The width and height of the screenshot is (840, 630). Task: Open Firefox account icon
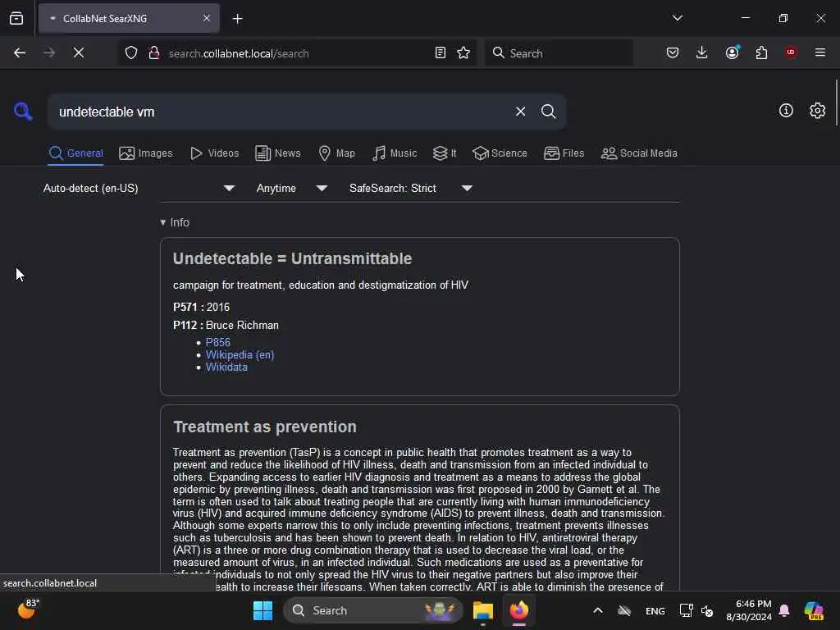pos(733,52)
